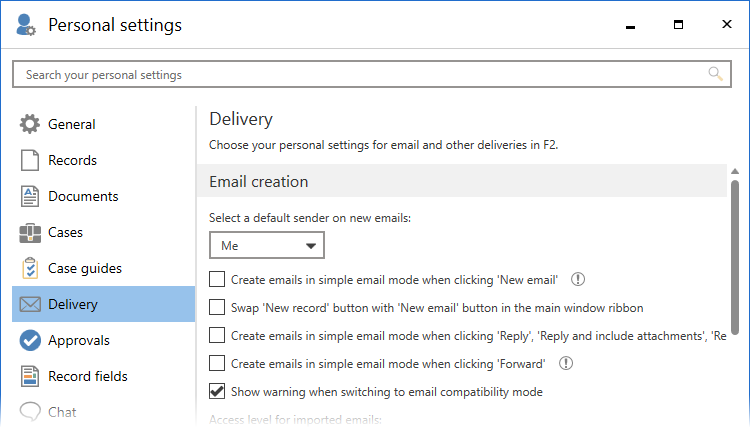Uncheck Show warning for email compatibility mode
The width and height of the screenshot is (750, 431).
[217, 391]
